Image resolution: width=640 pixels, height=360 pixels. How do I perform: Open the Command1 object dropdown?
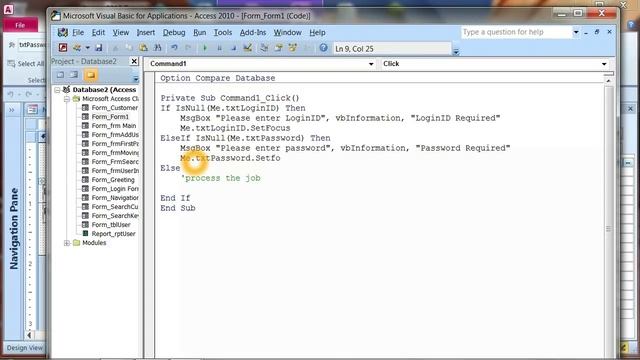[371, 64]
